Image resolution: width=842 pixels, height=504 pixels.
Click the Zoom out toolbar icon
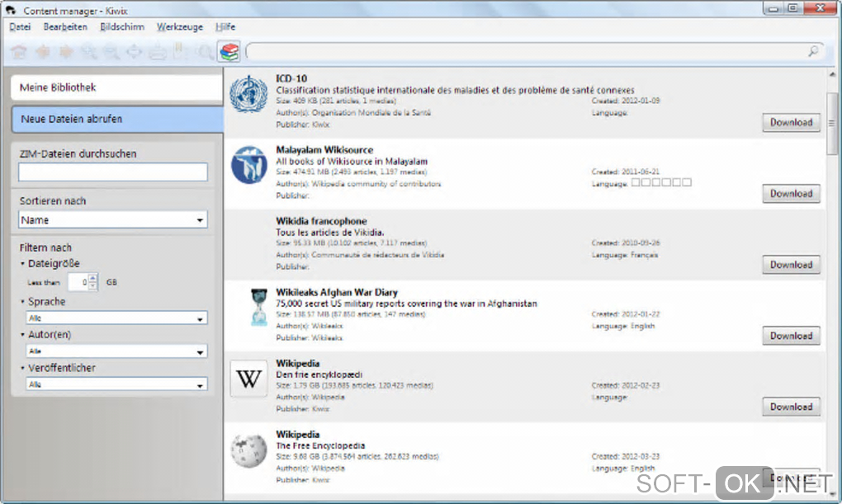111,51
